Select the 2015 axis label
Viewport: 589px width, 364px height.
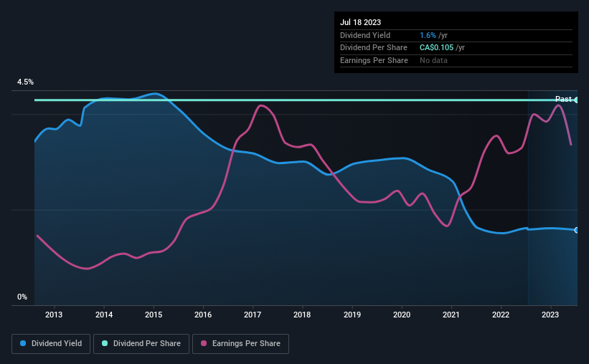pyautogui.click(x=154, y=315)
